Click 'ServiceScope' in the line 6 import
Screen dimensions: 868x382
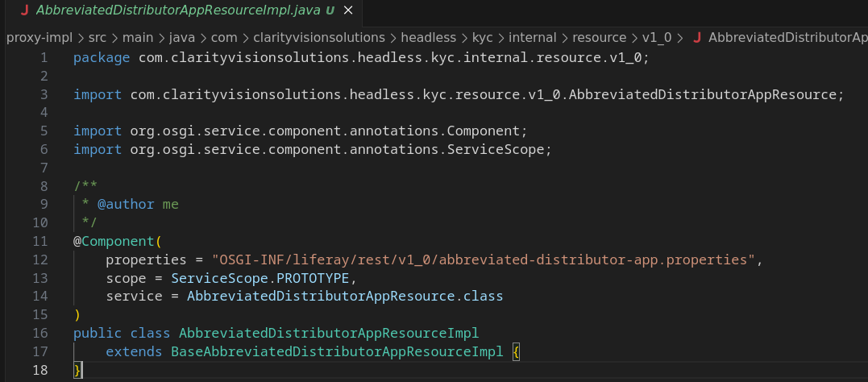[x=496, y=149]
